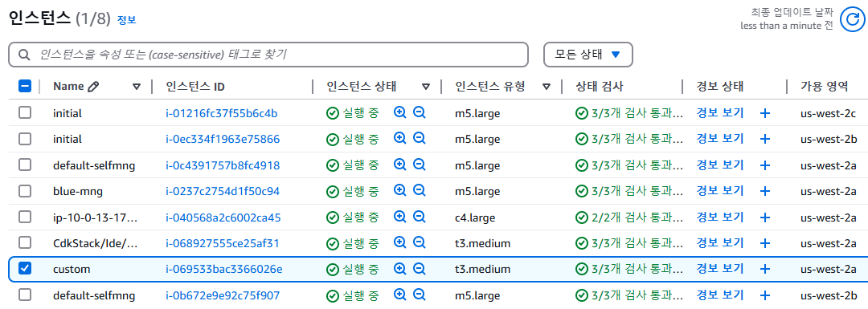Click the blue-mng name cell
868x309 pixels.
pyautogui.click(x=77, y=191)
